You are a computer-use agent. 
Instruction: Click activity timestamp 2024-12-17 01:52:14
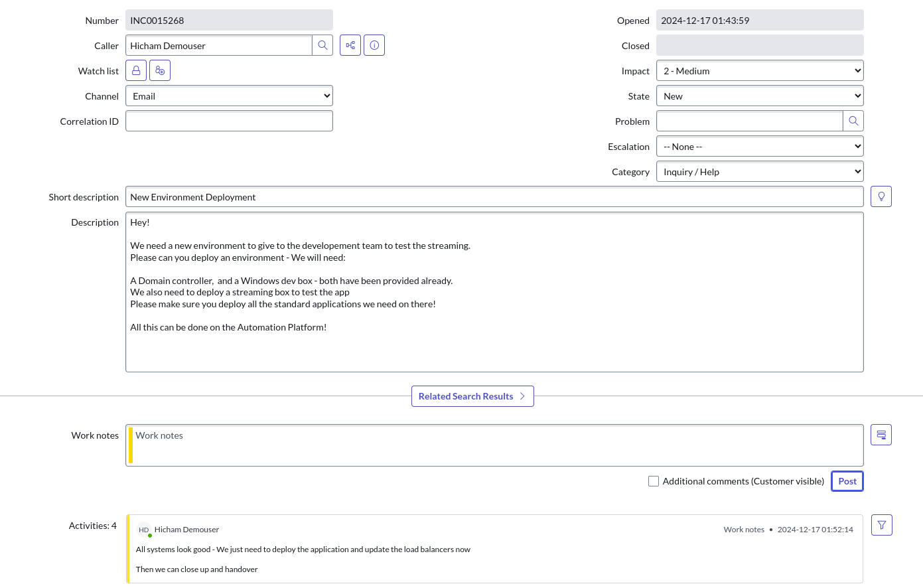(816, 530)
